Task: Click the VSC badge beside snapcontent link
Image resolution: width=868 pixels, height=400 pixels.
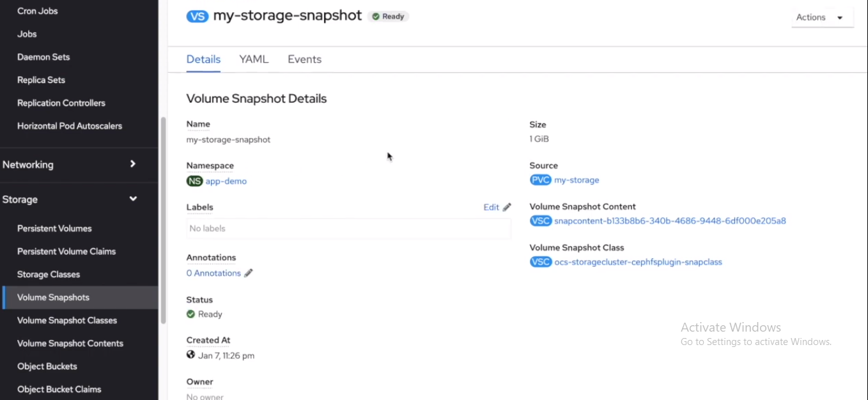Action: 540,221
